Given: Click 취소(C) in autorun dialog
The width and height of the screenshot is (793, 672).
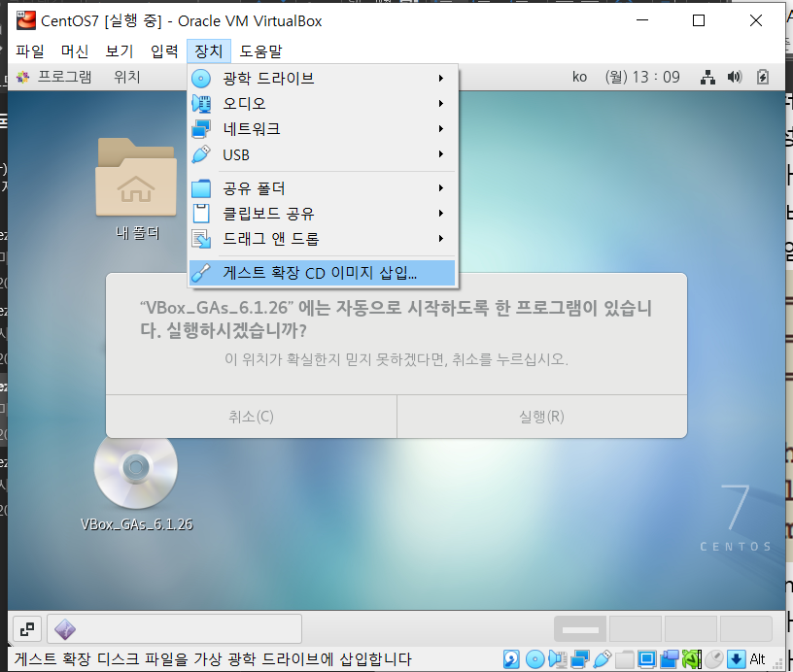Looking at the screenshot, I should [x=252, y=417].
